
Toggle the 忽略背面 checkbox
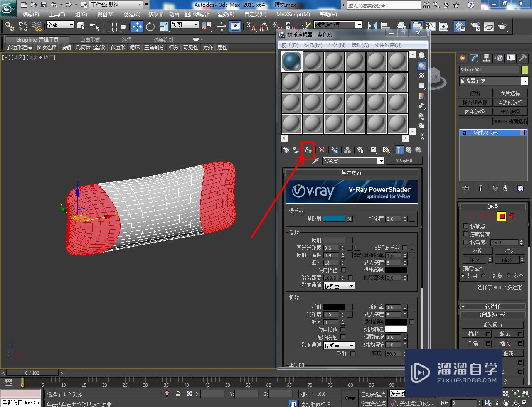coord(465,234)
